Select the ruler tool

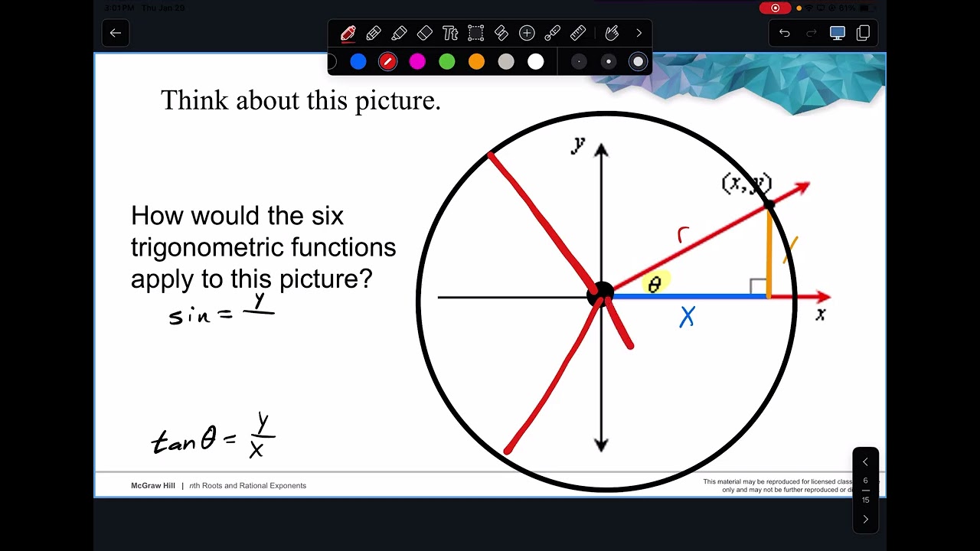click(x=578, y=33)
